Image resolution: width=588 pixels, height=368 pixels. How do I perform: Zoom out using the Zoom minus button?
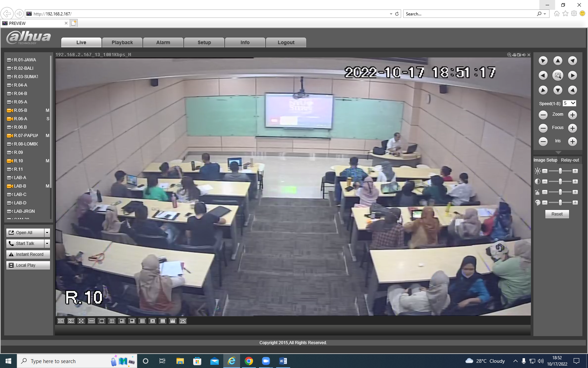(543, 115)
